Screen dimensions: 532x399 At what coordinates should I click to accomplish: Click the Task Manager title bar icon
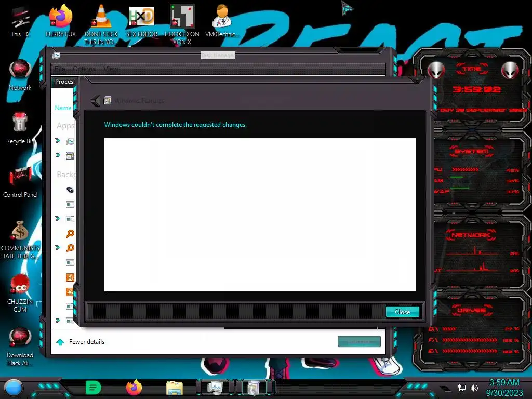56,55
